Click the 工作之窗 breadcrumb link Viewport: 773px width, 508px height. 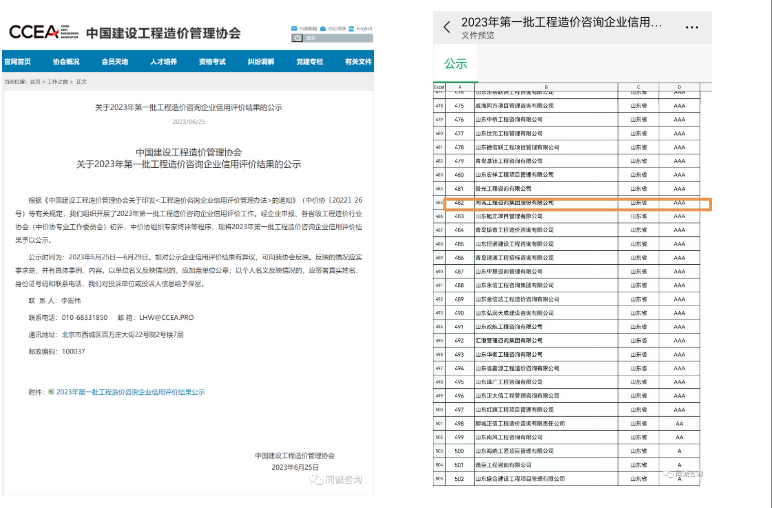pyautogui.click(x=58, y=82)
